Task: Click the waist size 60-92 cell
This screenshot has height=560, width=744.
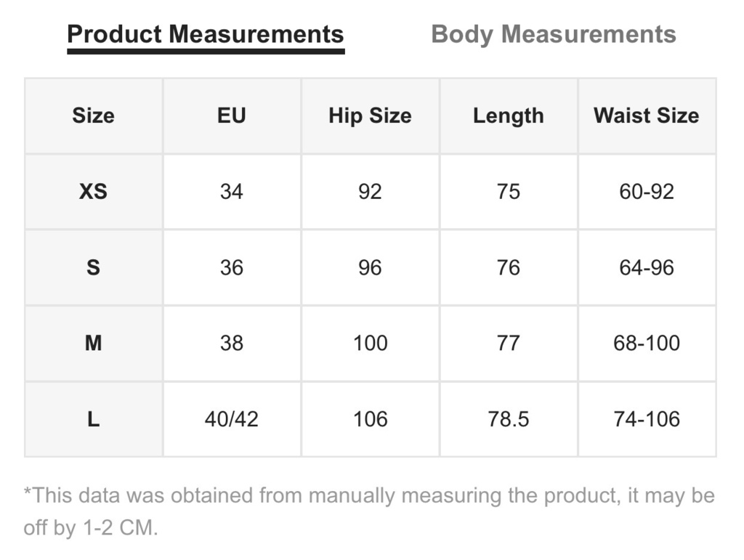Action: pos(647,192)
